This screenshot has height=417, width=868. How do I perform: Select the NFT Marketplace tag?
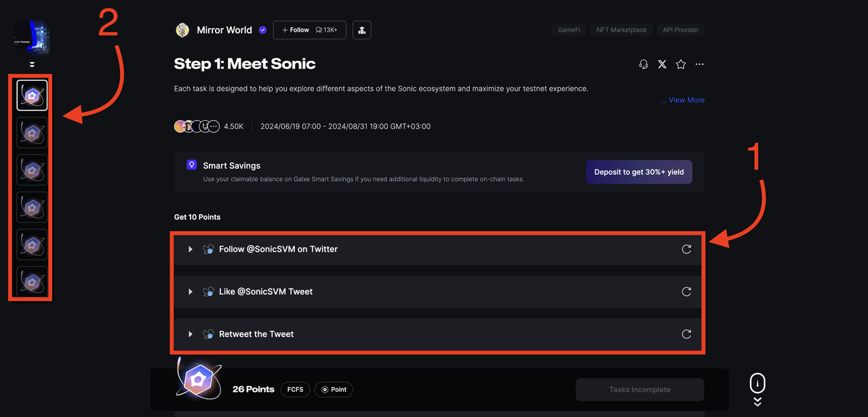tap(621, 30)
